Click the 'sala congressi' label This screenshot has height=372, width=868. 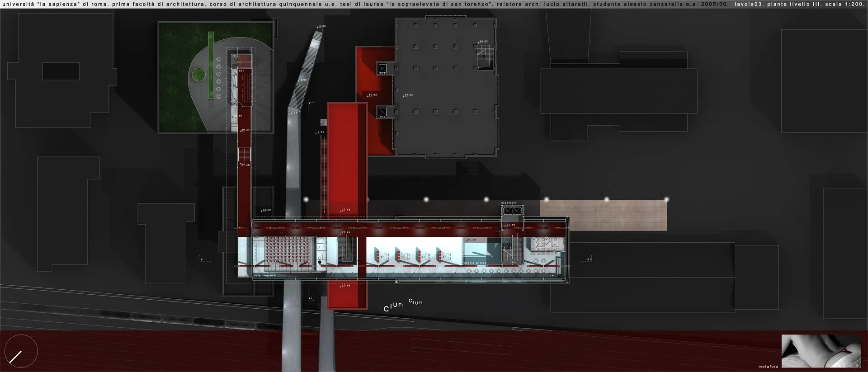point(265,275)
